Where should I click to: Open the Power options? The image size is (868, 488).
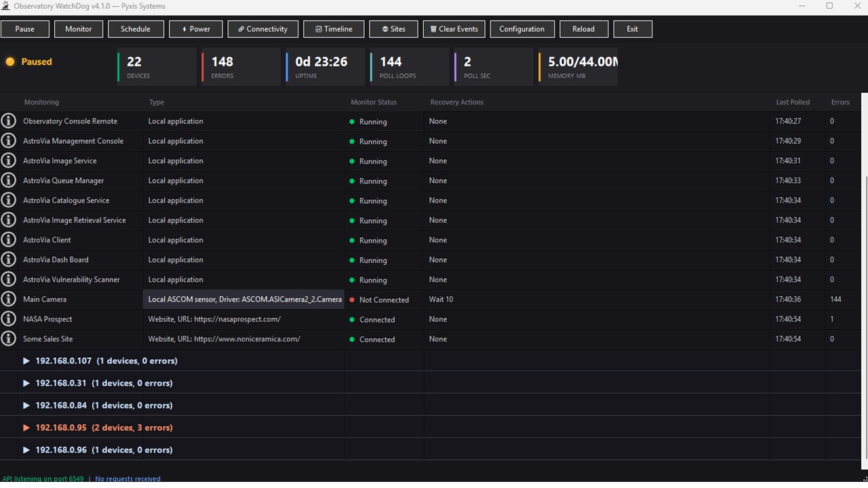click(x=195, y=29)
